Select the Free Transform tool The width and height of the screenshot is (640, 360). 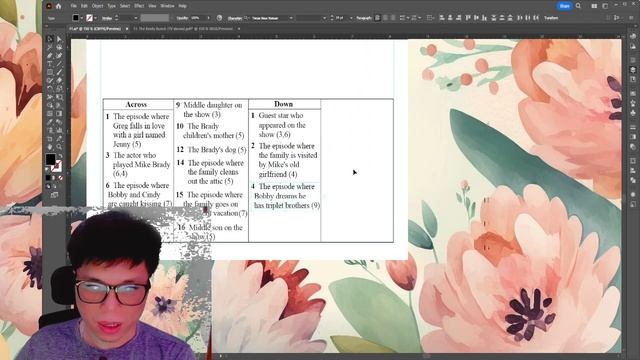coord(59,97)
